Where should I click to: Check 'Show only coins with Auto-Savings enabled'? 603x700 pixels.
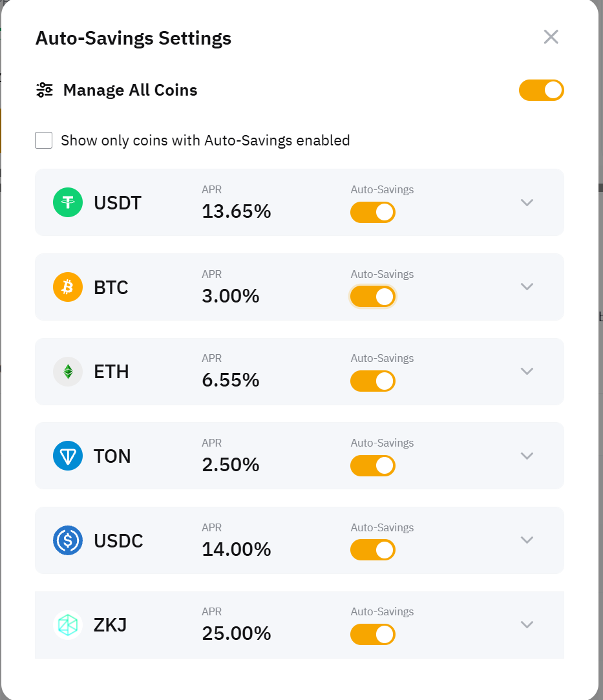(x=44, y=140)
